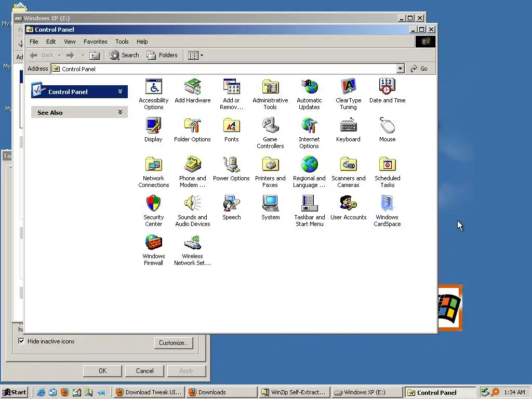Open the Favorites menu
This screenshot has width=532, height=399.
(96, 42)
